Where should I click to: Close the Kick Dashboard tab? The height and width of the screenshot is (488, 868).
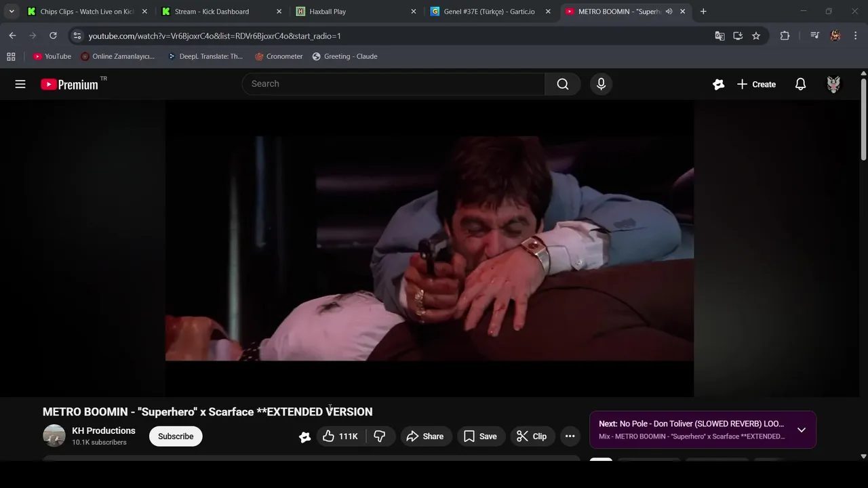[279, 12]
